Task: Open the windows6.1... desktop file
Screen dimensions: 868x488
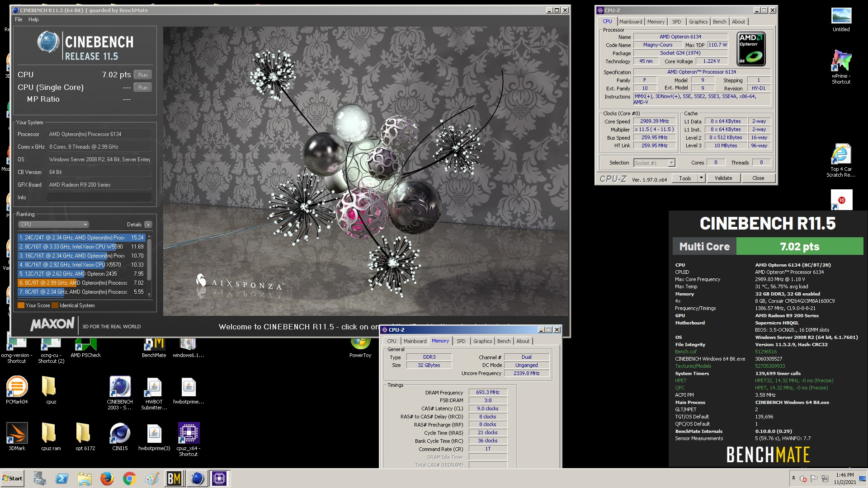Action: [188, 348]
